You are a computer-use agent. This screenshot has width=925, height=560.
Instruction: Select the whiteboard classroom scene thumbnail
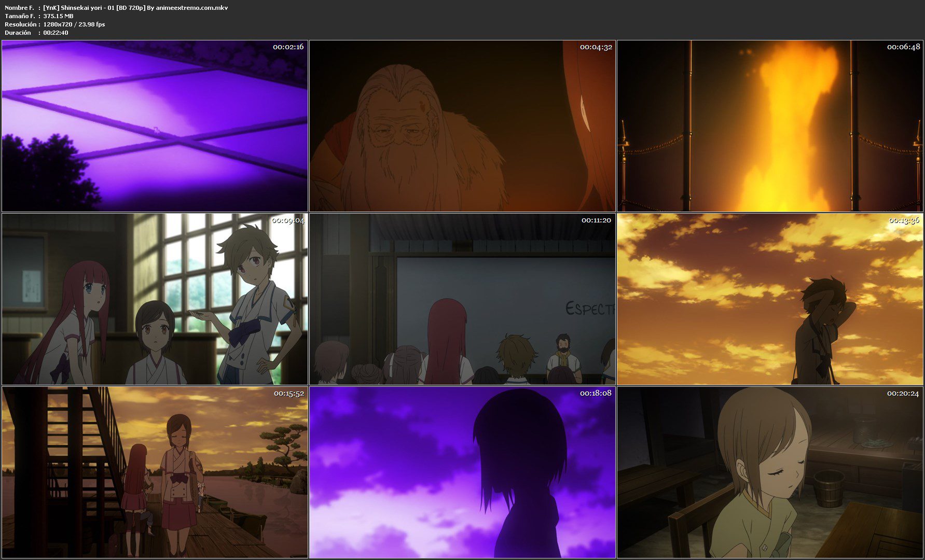pos(462,299)
